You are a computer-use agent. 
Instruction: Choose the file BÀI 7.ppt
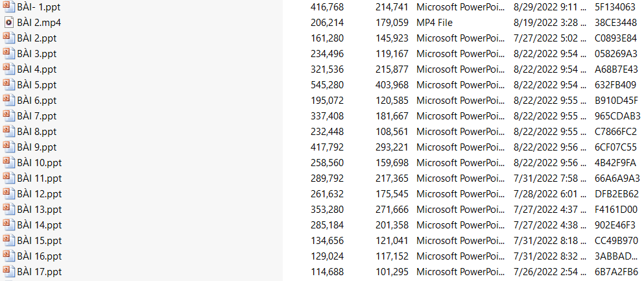click(37, 116)
